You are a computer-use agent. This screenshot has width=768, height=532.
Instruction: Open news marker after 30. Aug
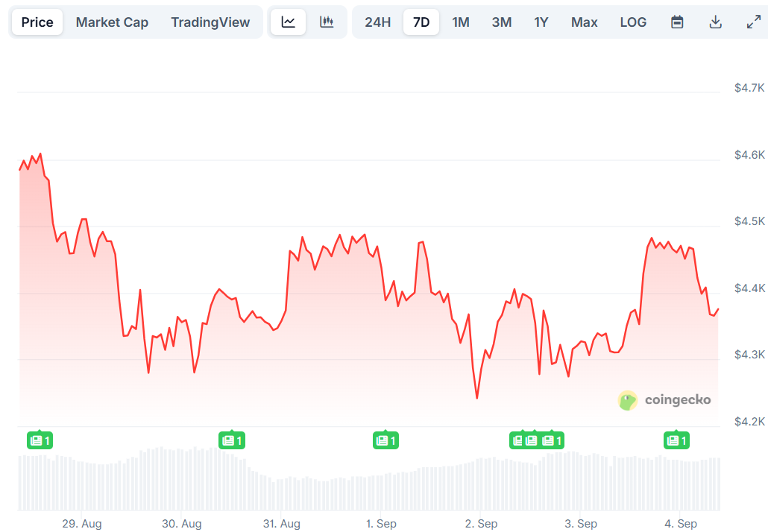232,440
